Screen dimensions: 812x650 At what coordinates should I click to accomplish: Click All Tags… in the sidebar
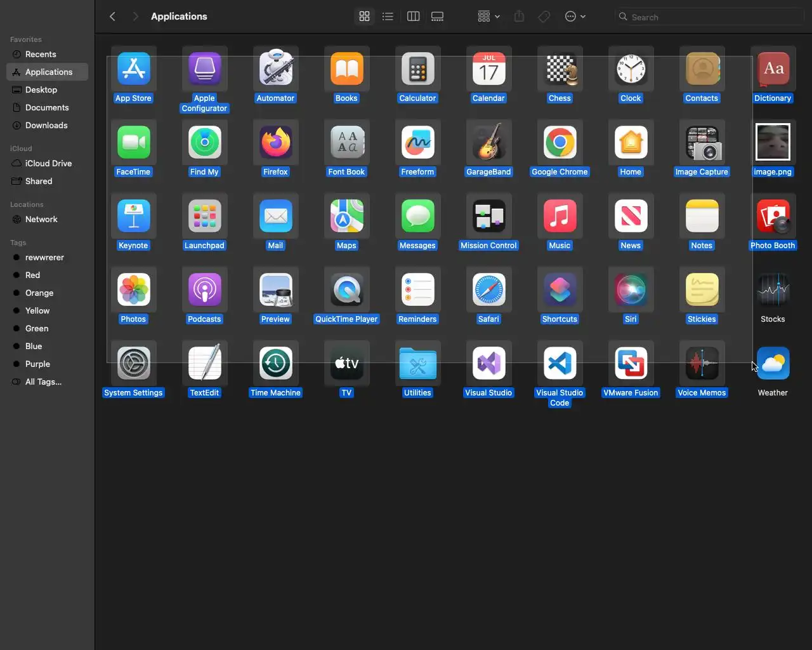coord(47,382)
